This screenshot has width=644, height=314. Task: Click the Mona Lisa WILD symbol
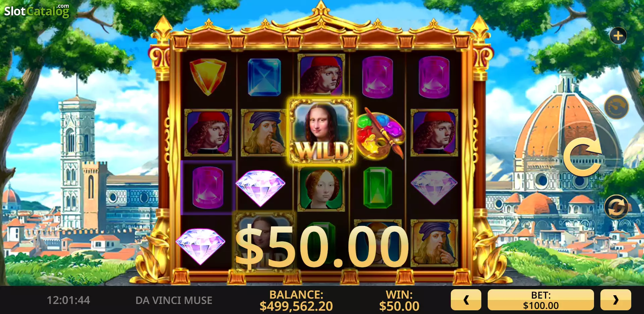click(x=321, y=131)
